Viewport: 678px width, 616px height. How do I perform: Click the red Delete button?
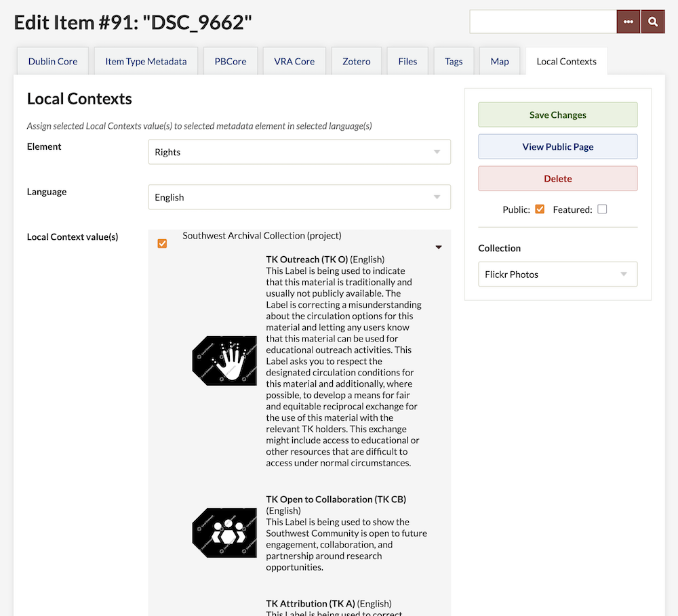(557, 178)
